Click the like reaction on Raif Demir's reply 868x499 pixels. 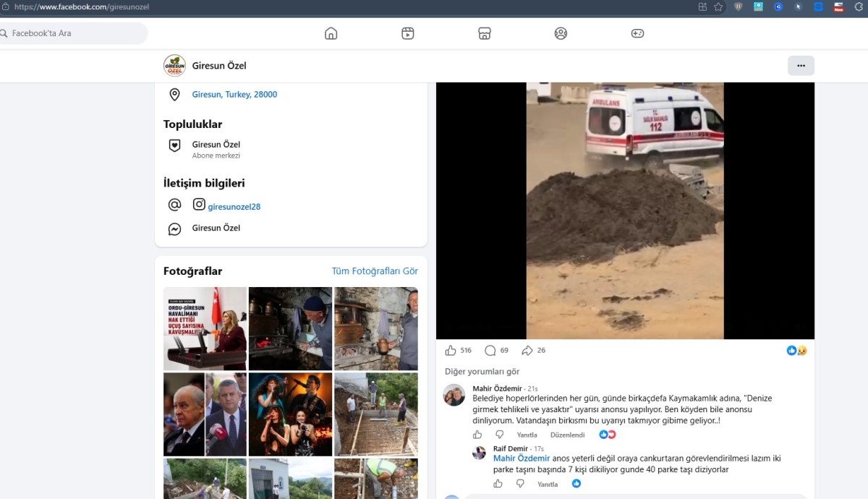click(x=576, y=484)
